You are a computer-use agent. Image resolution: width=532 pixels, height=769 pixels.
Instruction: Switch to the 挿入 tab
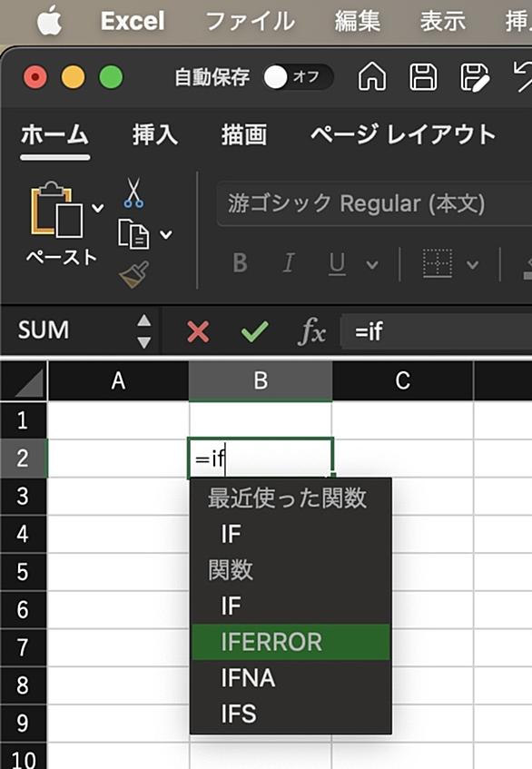pyautogui.click(x=155, y=135)
